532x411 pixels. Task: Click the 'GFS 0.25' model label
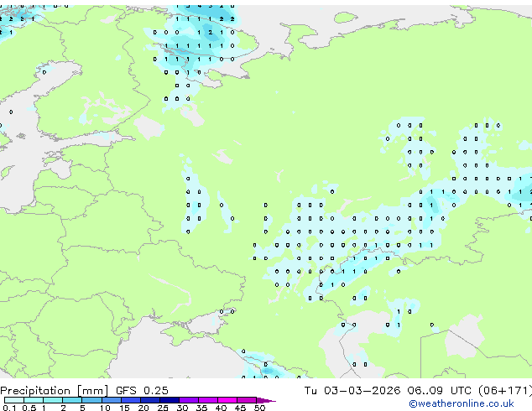click(142, 391)
